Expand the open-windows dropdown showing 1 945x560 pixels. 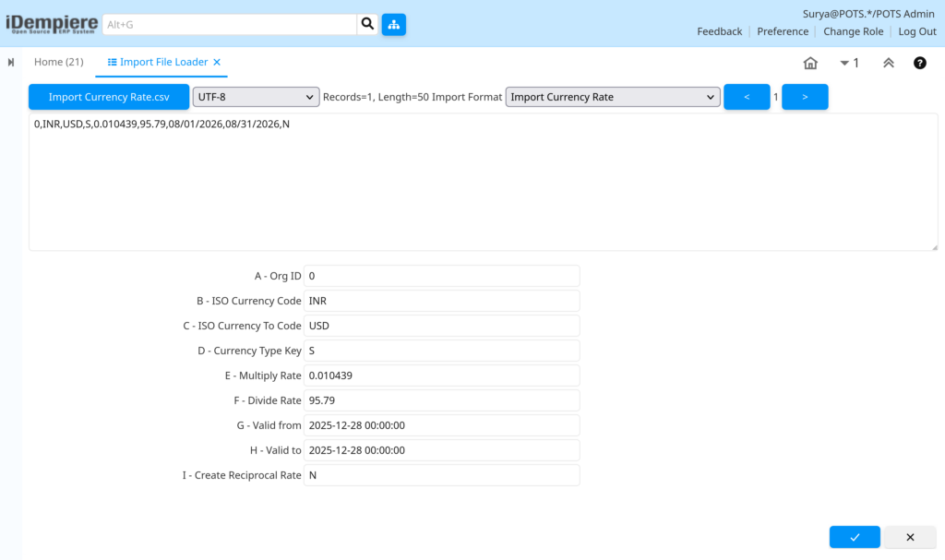click(849, 63)
